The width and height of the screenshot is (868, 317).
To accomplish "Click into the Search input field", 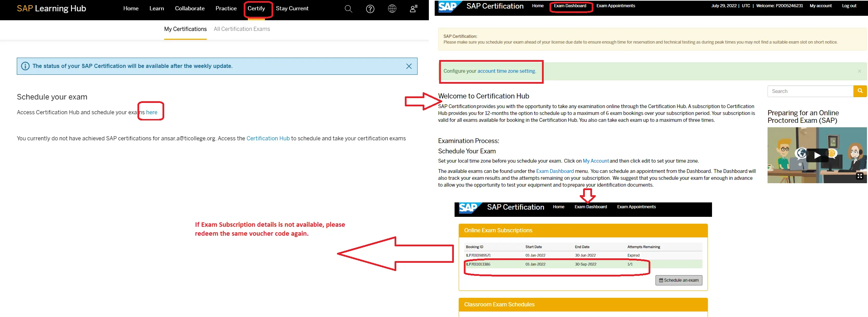I will (x=810, y=91).
